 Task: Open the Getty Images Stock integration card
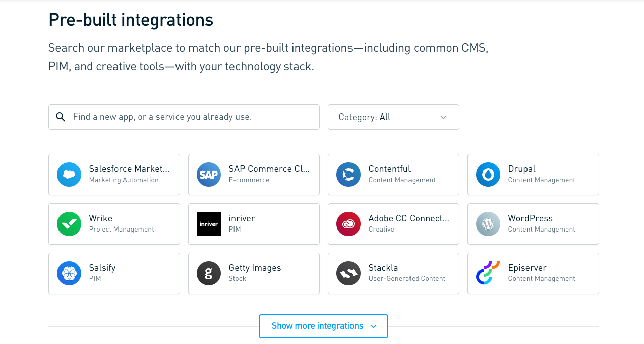[x=254, y=273]
